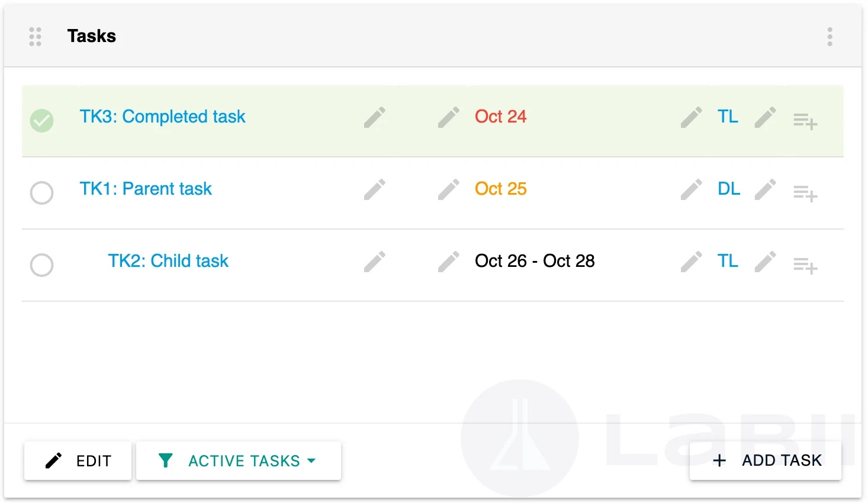The width and height of the screenshot is (868, 503).
Task: Click the filter funnel icon
Action: click(x=166, y=460)
